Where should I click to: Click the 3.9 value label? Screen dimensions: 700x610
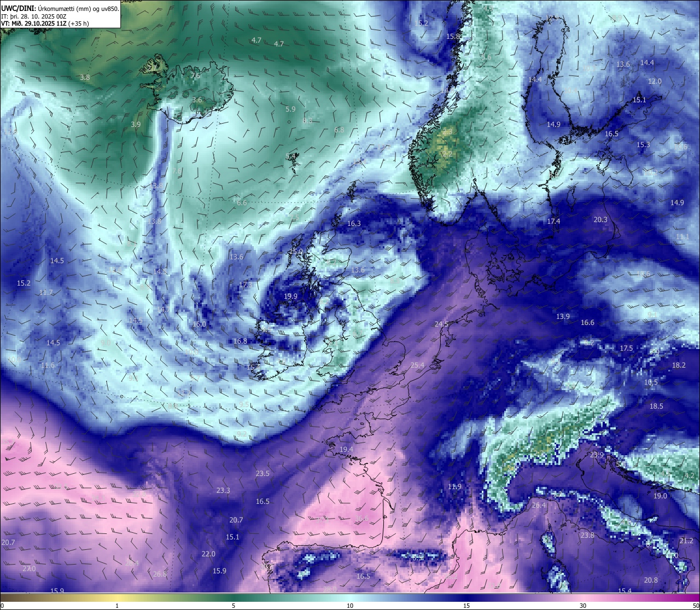136,124
